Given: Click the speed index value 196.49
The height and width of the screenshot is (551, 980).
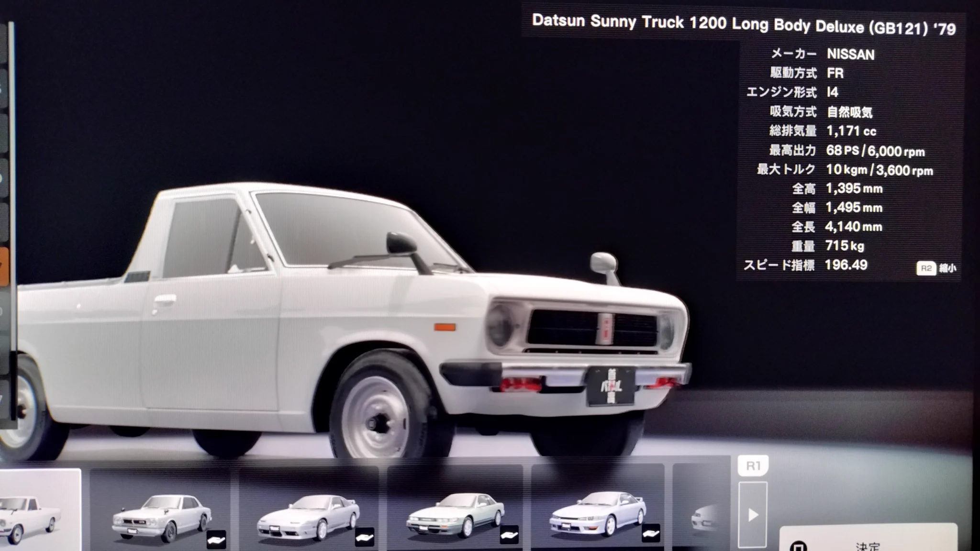Looking at the screenshot, I should point(846,265).
